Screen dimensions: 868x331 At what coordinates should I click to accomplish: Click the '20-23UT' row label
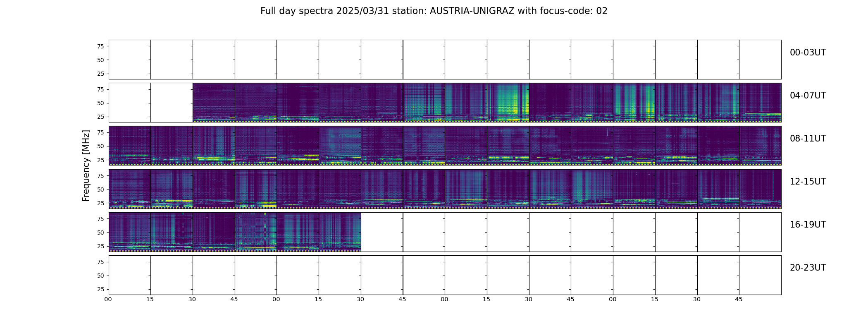pyautogui.click(x=808, y=268)
